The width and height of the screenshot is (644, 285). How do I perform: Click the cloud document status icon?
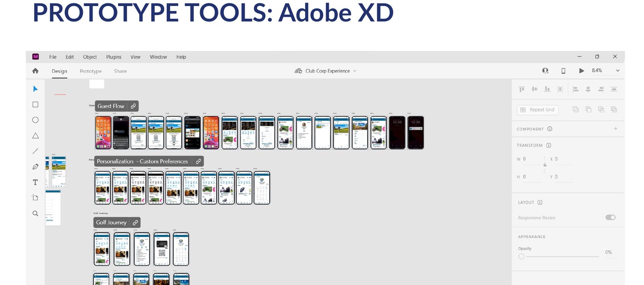tap(298, 71)
